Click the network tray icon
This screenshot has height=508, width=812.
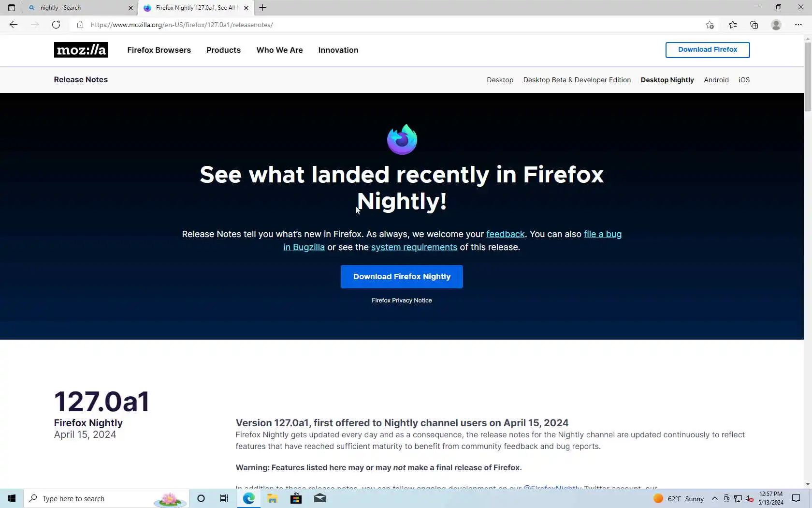tap(738, 499)
